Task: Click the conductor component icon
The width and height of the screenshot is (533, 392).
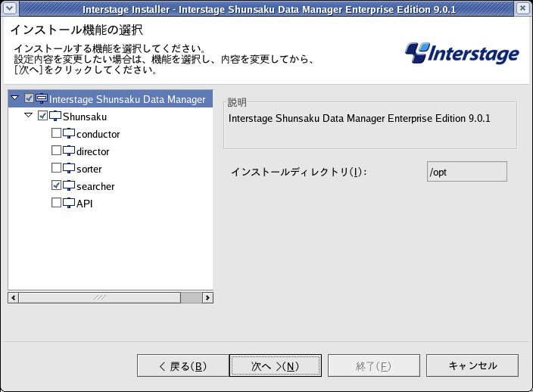Action: (x=69, y=133)
